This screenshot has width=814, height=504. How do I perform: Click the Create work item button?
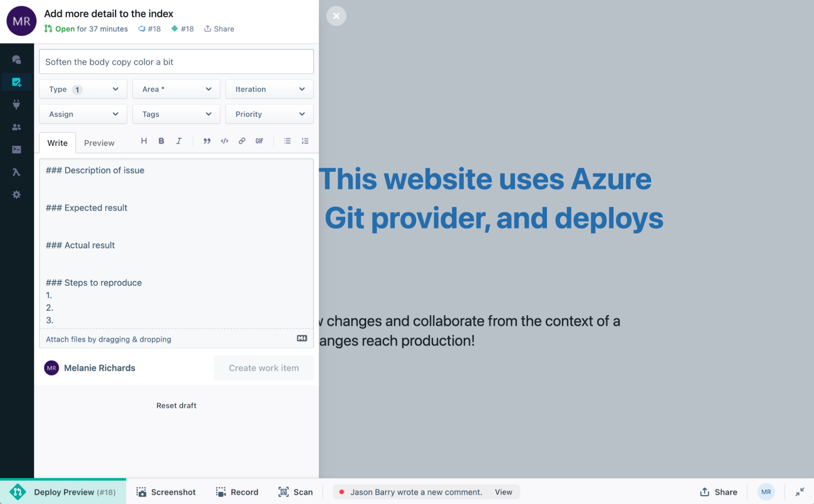[x=263, y=368]
